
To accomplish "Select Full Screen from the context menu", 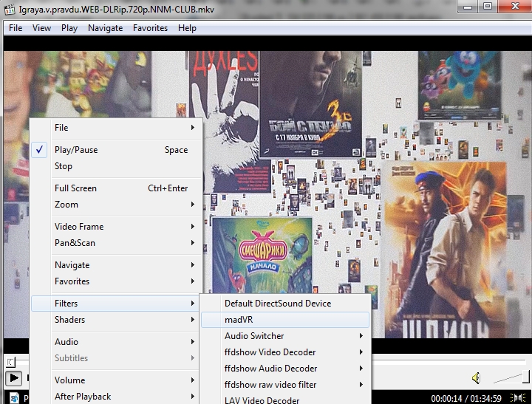I will 75,188.
